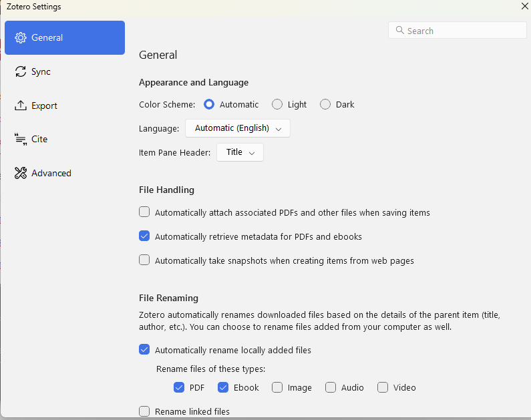Enable automatically attaching associated PDFs
The image size is (531, 420).
(x=144, y=212)
